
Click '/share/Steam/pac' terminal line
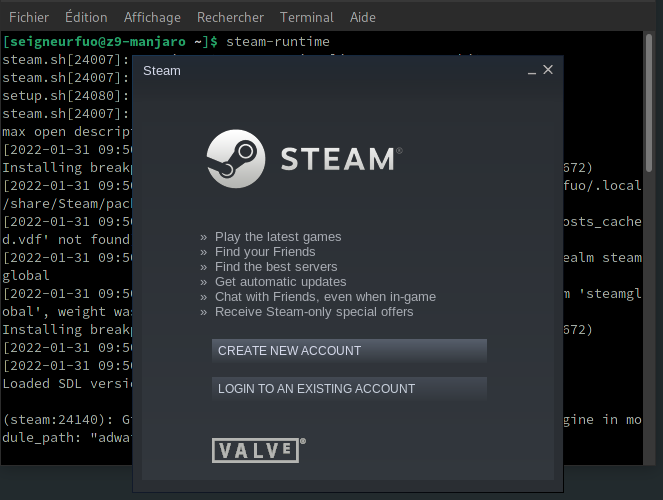pos(68,204)
